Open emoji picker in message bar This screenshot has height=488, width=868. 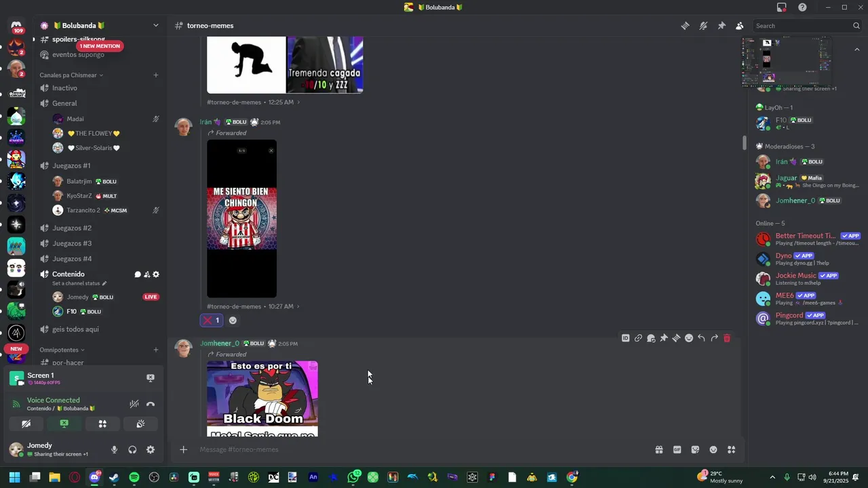tap(713, 449)
